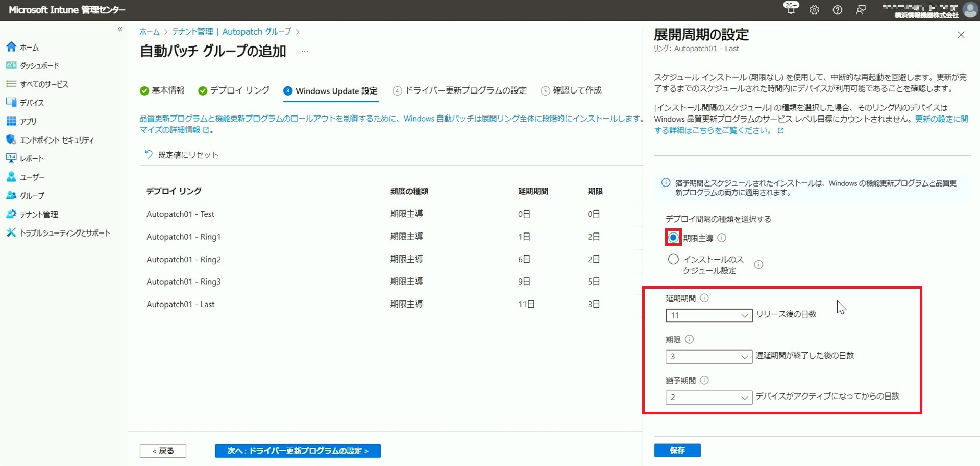Open the help question mark icon
980x466 pixels.
(x=838, y=10)
